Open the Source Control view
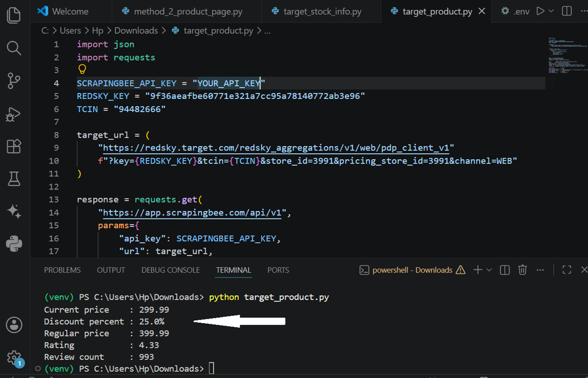Screen dimensions: 588x378 click(x=14, y=80)
